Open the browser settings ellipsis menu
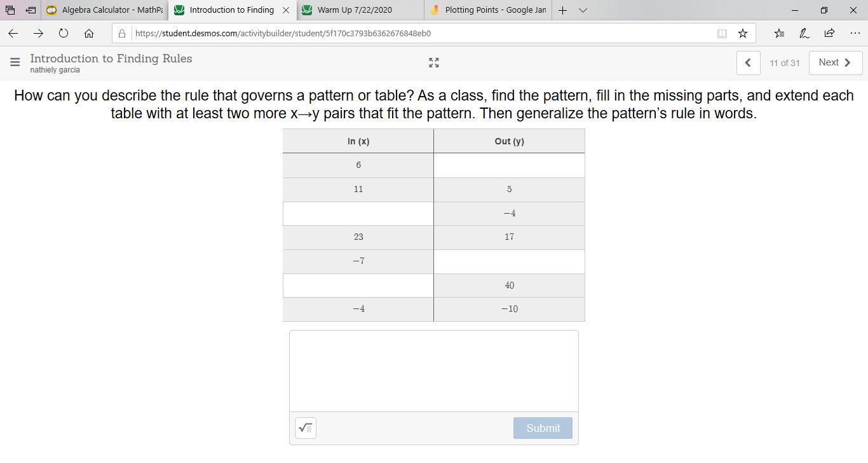This screenshot has height=463, width=868. click(855, 33)
